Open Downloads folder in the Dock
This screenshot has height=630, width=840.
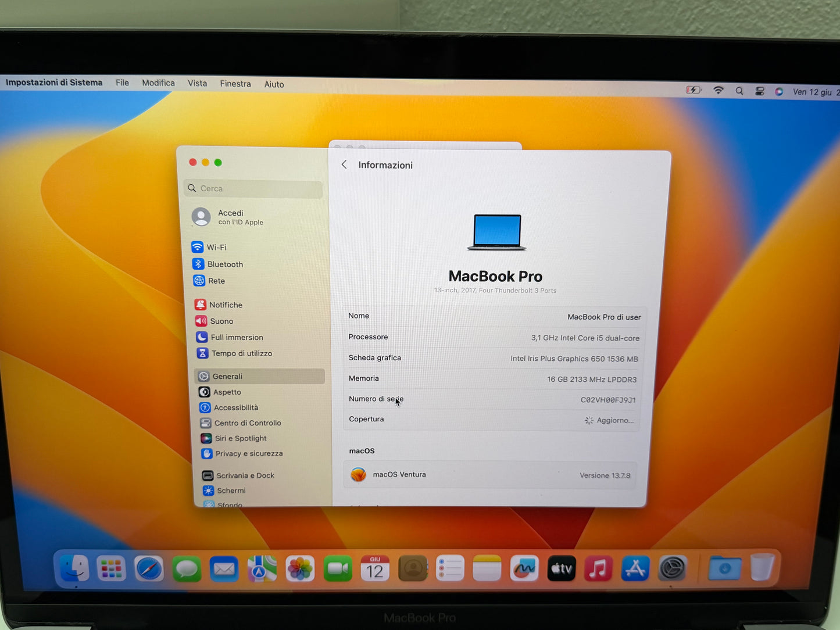pos(724,568)
